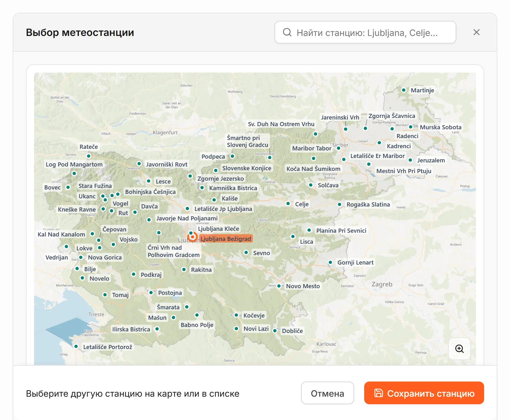The height and width of the screenshot is (420, 510).
Task: Pick the Rogaška Slatina station marker
Action: coord(340,205)
